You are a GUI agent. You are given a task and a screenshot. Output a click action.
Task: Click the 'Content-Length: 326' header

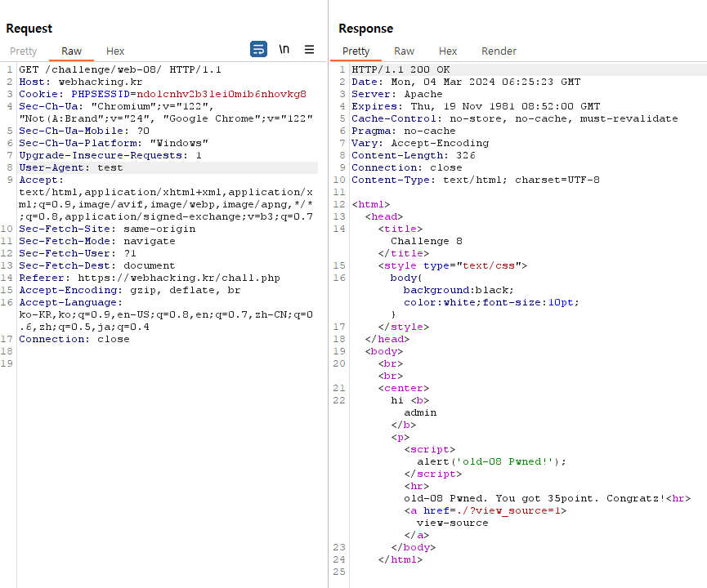414,155
